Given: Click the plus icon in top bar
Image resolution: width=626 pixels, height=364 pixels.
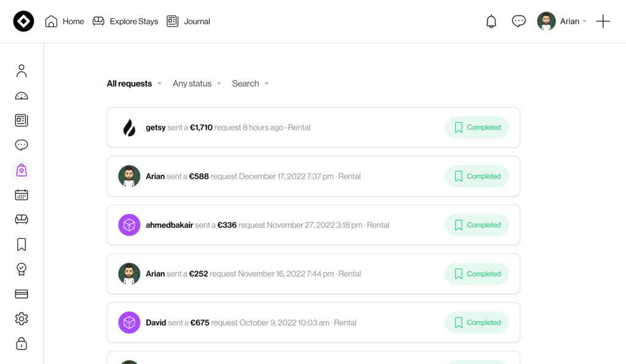Looking at the screenshot, I should point(603,21).
